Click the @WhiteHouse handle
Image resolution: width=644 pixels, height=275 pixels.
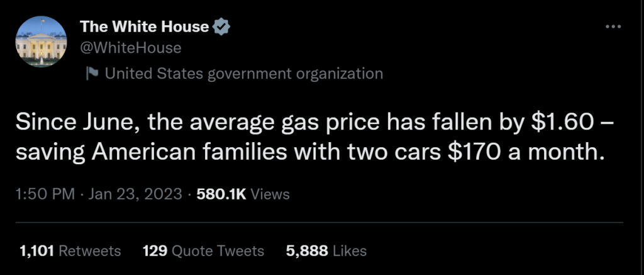tap(131, 48)
